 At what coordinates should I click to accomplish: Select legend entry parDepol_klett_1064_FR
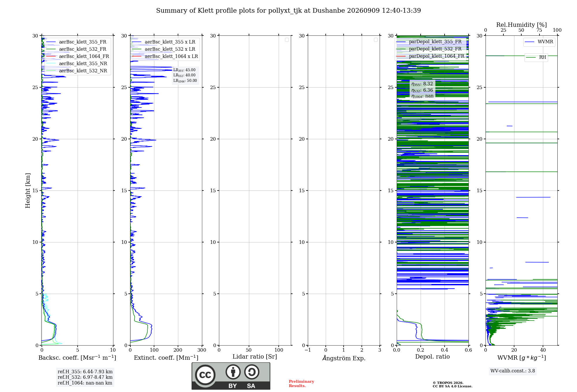[x=437, y=56]
